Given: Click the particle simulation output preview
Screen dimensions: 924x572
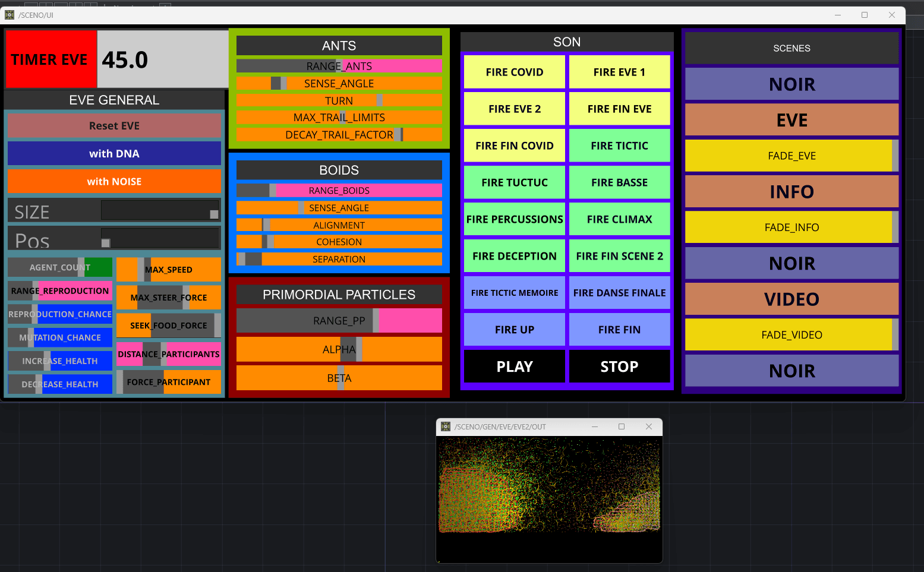Looking at the screenshot, I should coord(549,498).
